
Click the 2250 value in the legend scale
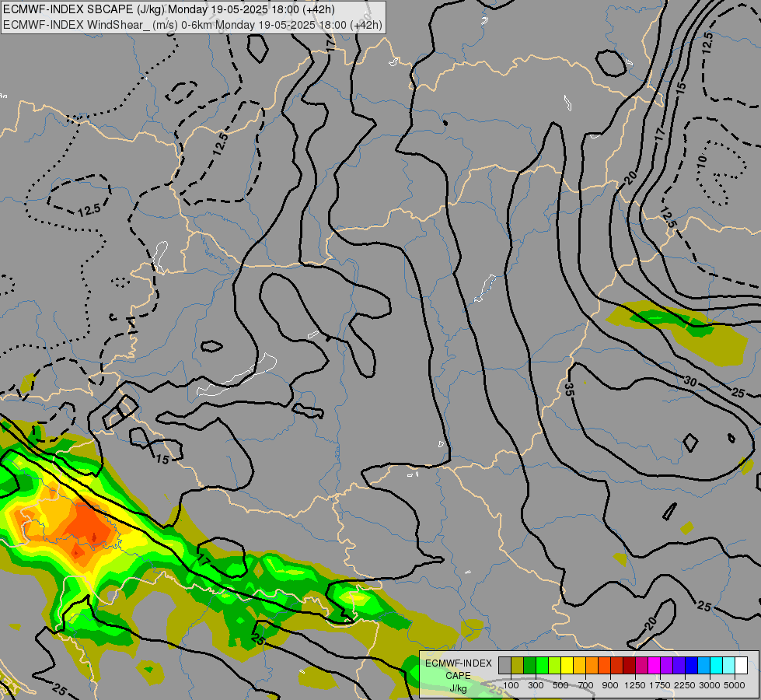coord(685,685)
